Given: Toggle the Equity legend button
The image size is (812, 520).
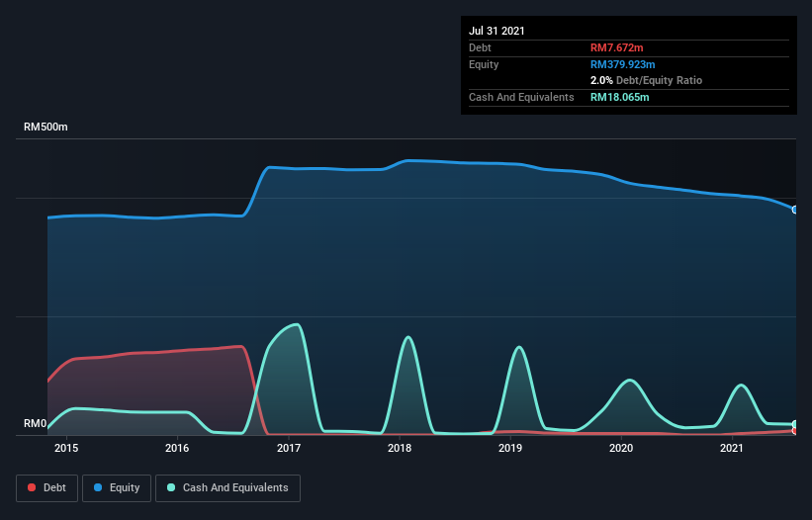Looking at the screenshot, I should [117, 488].
